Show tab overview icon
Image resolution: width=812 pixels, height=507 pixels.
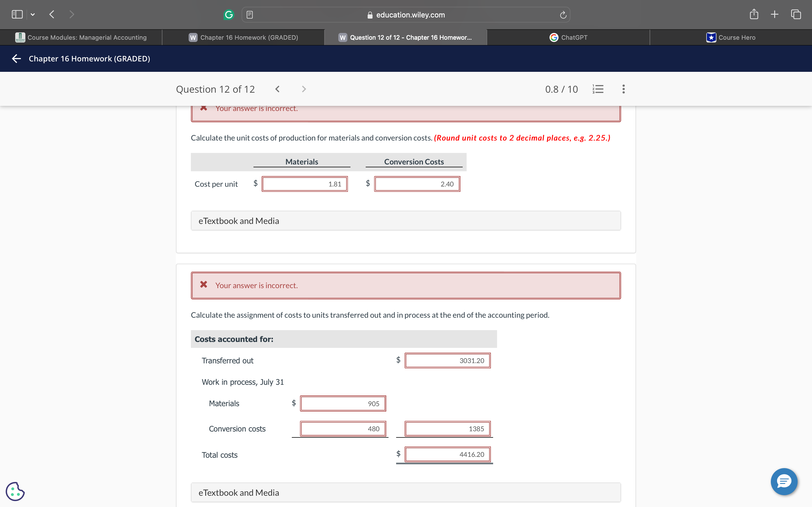coord(796,14)
